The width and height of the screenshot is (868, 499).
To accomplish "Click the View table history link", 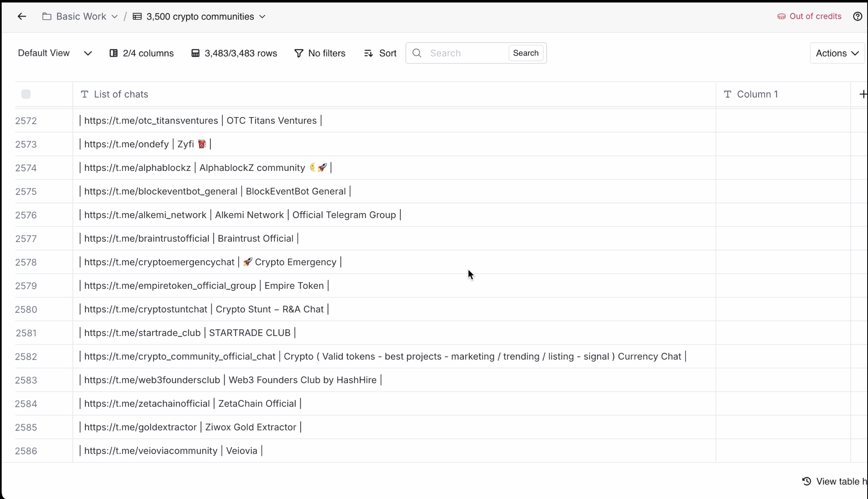I will (834, 482).
